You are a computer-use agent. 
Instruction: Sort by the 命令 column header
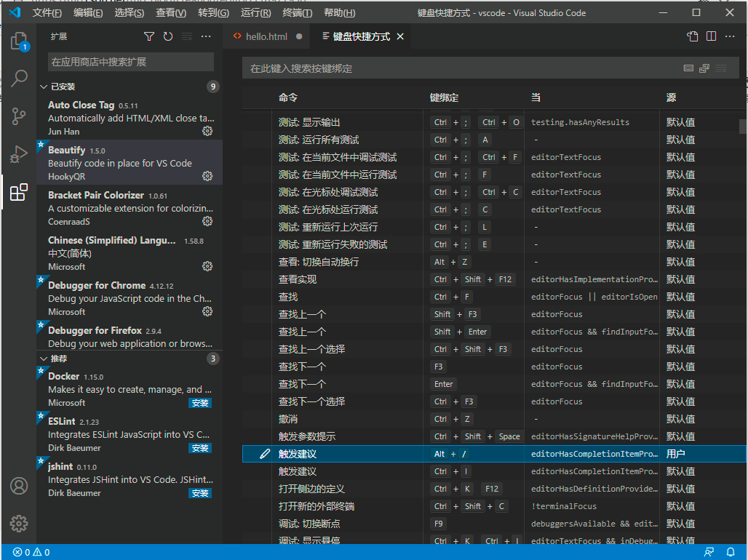[x=288, y=97]
